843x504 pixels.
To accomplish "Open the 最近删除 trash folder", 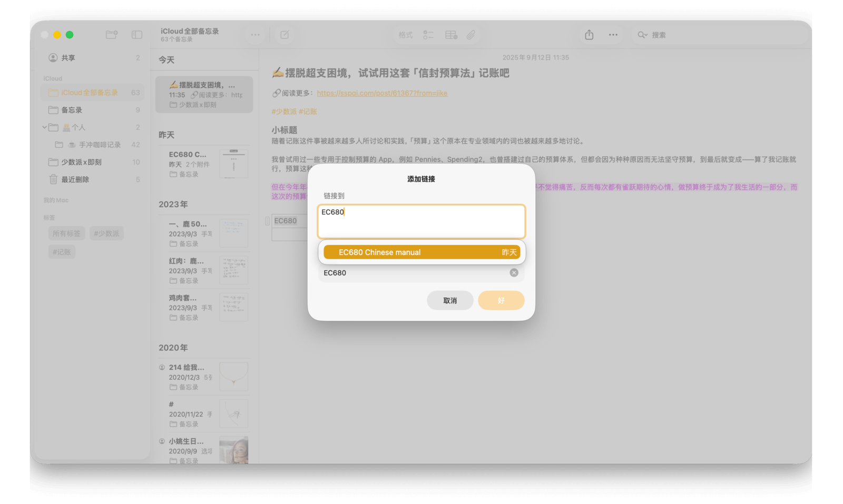I will point(75,180).
